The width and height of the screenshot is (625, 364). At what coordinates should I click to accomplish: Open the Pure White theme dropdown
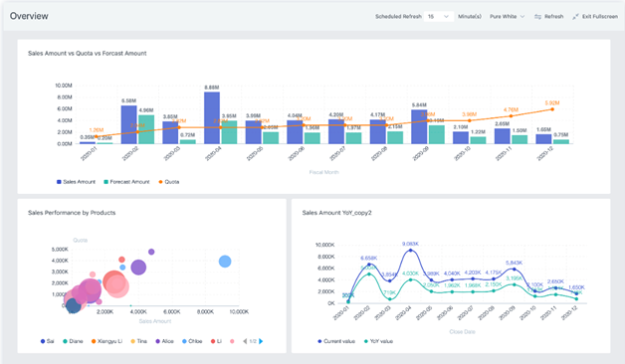507,16
